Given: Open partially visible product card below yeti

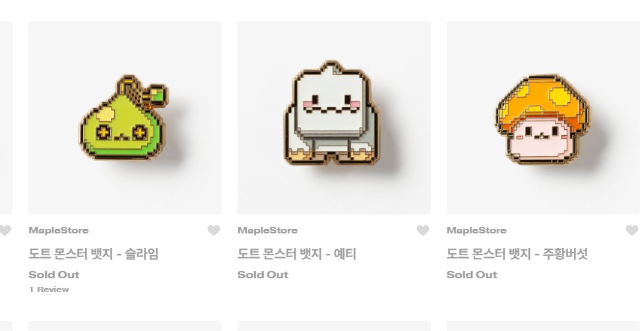Looking at the screenshot, I should [334, 326].
